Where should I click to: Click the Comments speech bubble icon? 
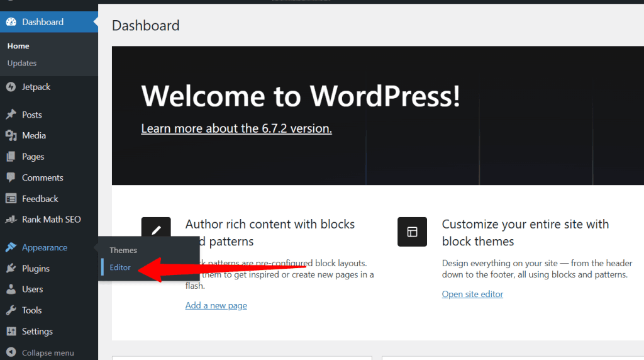click(x=11, y=177)
